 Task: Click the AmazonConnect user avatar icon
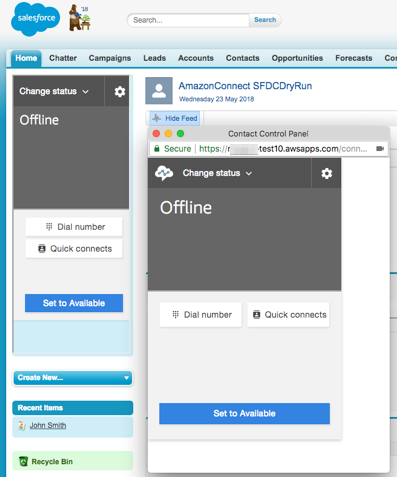coord(159,91)
